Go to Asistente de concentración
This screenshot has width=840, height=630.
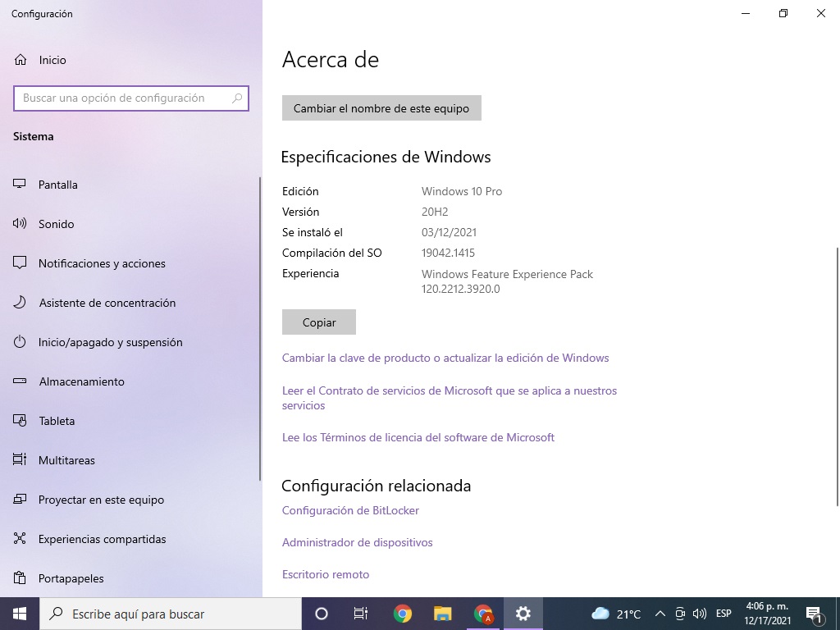[x=107, y=303]
